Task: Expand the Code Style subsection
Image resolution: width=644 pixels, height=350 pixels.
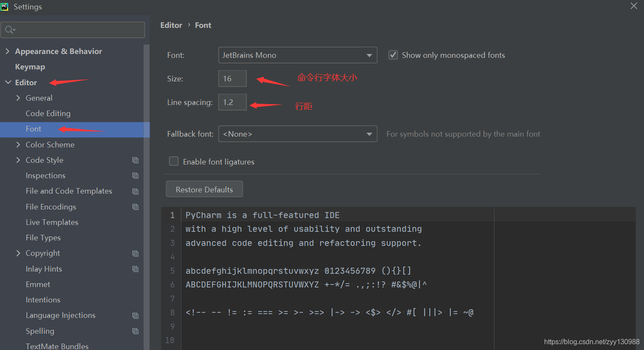Action: tap(18, 160)
